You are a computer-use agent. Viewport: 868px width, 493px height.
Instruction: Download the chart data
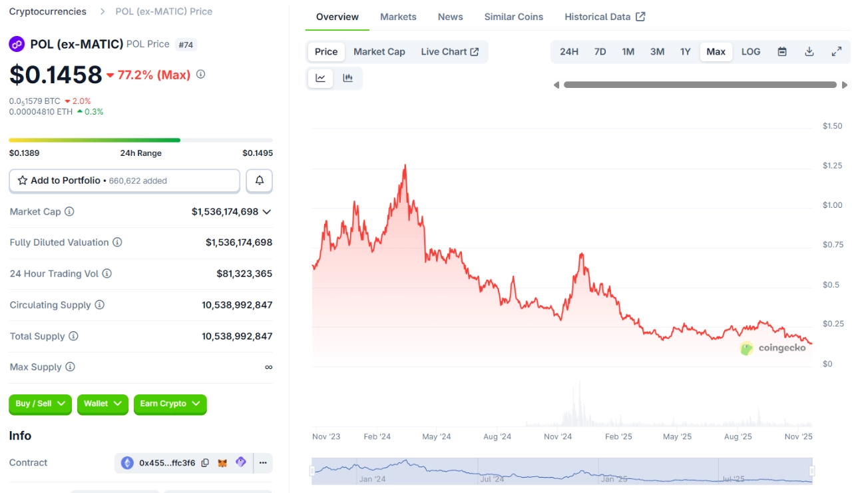tap(809, 52)
